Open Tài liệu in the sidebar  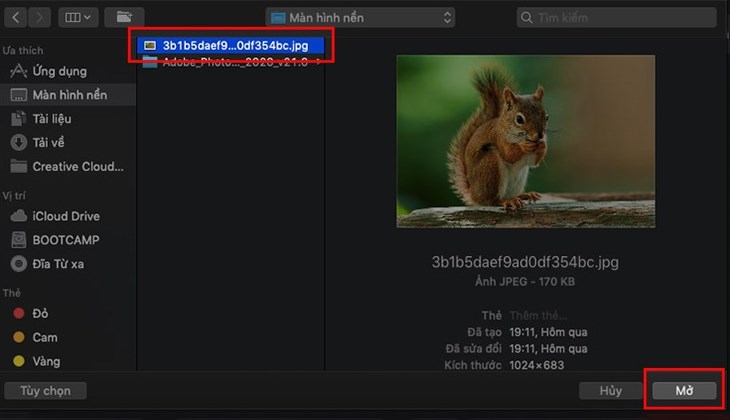point(52,119)
